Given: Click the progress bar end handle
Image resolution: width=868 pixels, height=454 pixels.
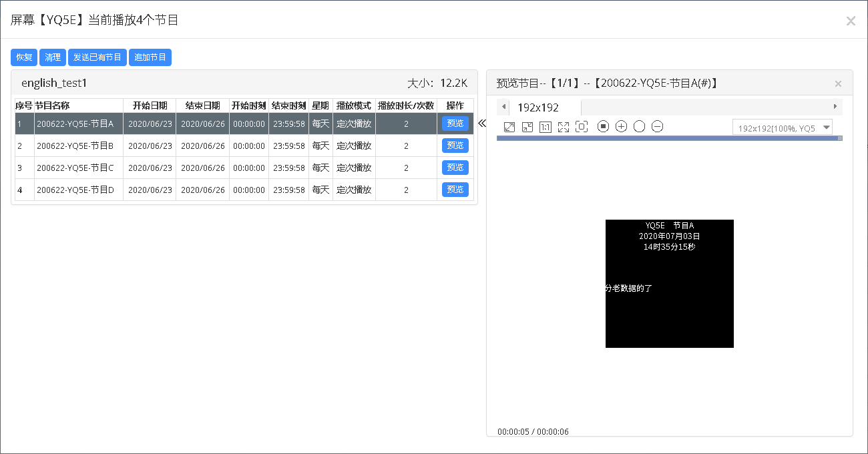Looking at the screenshot, I should click(x=840, y=138).
